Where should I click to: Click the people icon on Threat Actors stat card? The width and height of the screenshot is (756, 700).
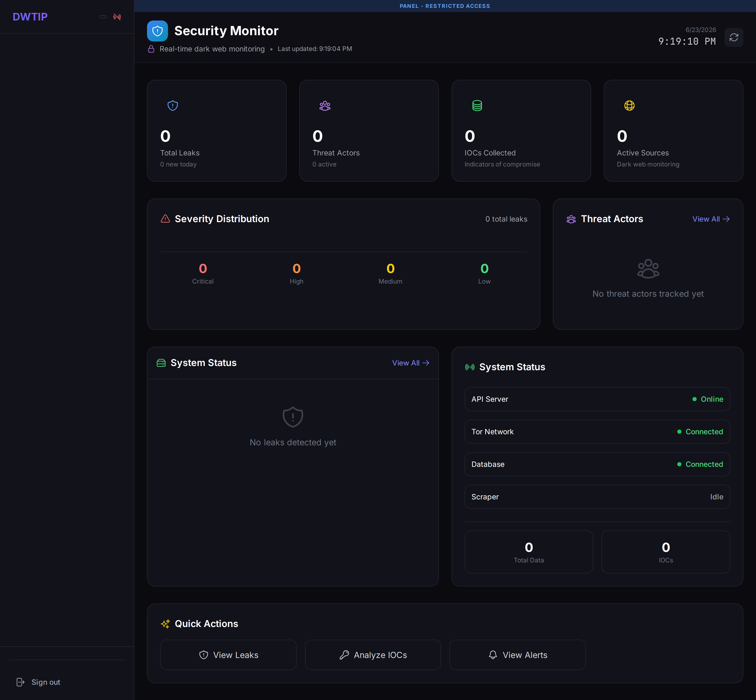tap(325, 105)
